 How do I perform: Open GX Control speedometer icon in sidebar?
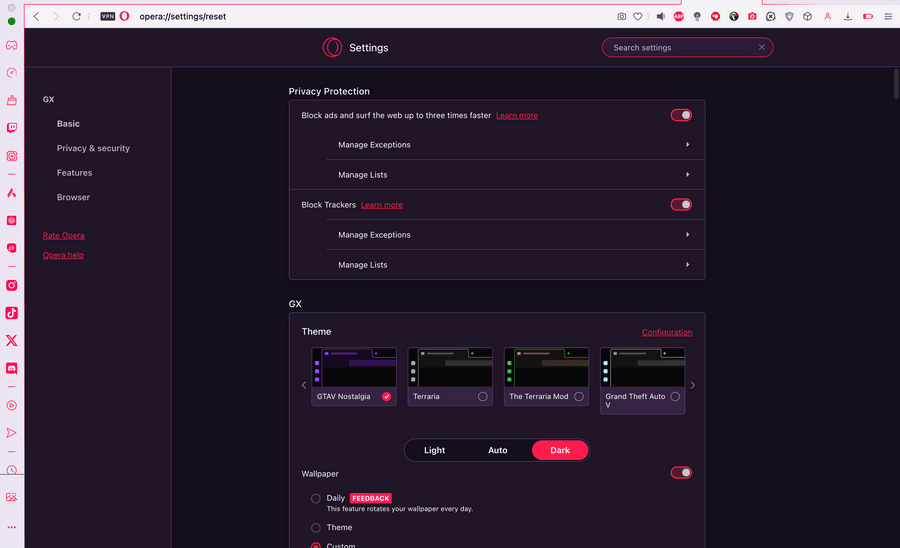tap(11, 73)
